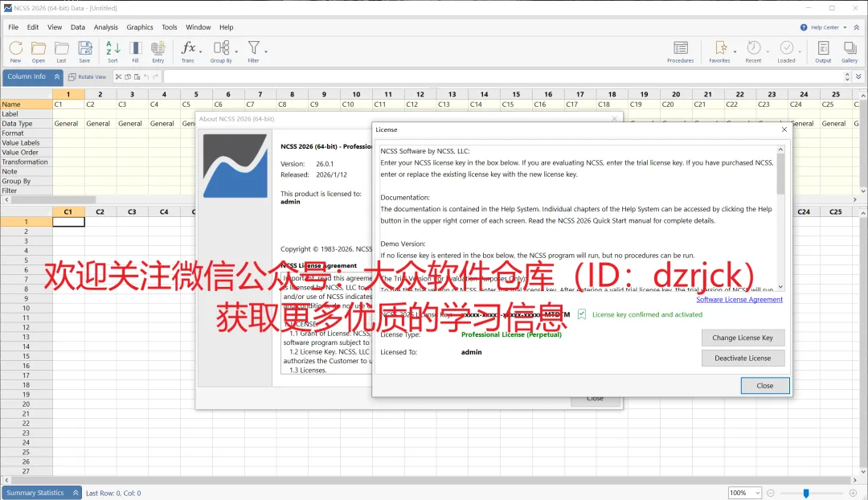The width and height of the screenshot is (868, 500).
Task: Click the Undo arrow icon
Action: [x=146, y=77]
